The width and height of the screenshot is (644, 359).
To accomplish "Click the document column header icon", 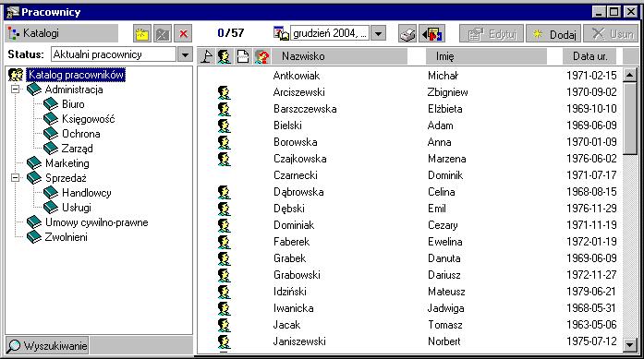I will tap(243, 56).
